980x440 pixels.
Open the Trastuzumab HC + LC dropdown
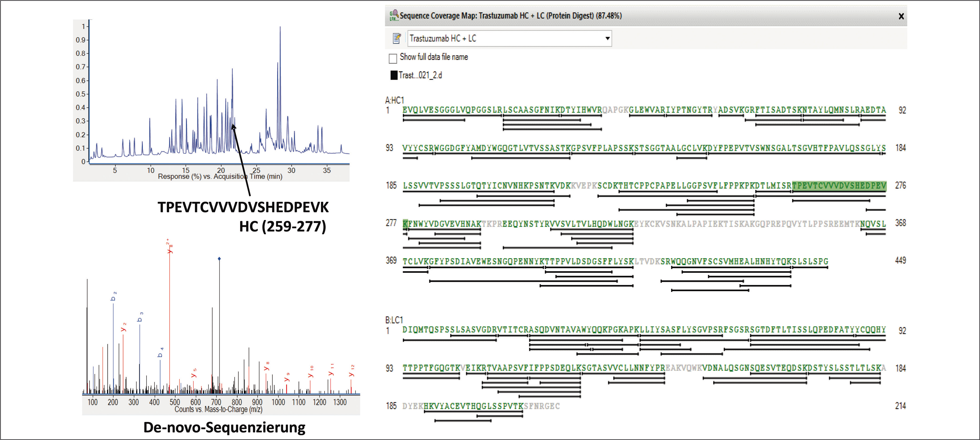tap(509, 38)
